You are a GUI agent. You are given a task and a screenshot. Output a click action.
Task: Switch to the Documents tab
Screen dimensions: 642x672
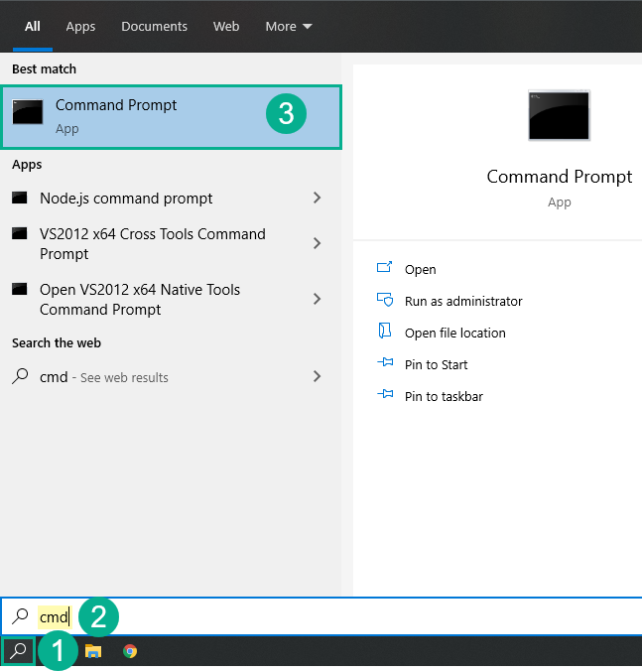[154, 27]
